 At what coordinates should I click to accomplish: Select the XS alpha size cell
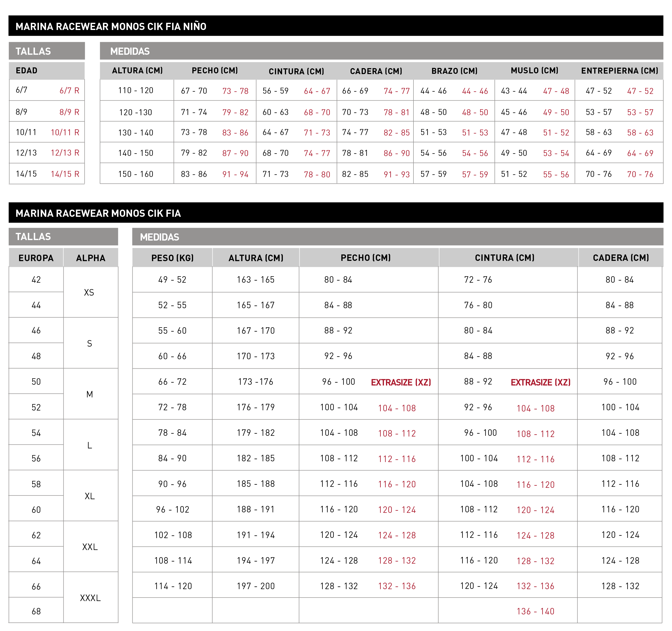click(89, 293)
